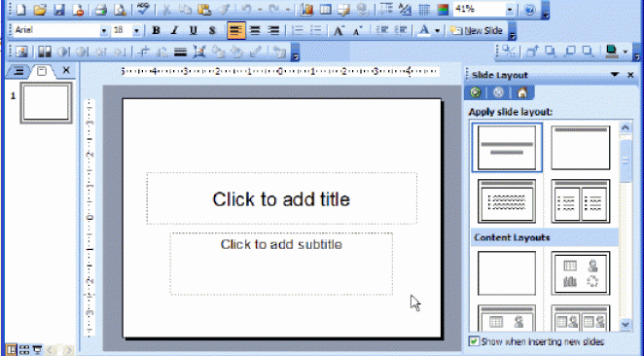The image size is (644, 356).
Task: Close the Slide Layout task pane
Action: click(630, 75)
